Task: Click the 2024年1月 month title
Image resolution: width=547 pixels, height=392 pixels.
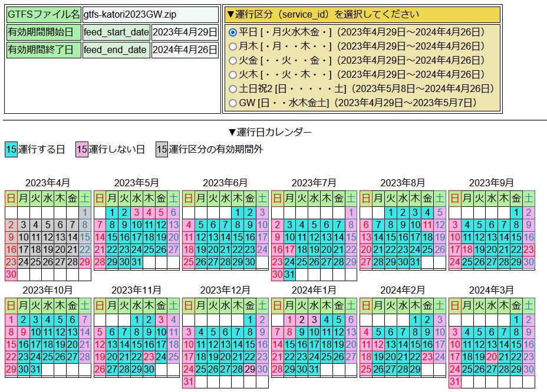Action: 314,289
